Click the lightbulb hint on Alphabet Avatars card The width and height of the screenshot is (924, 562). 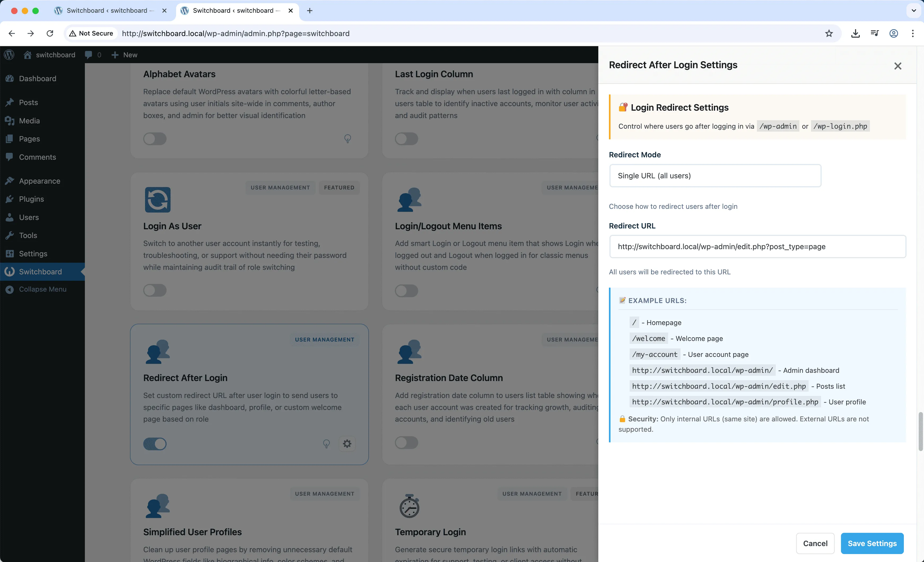tap(348, 139)
